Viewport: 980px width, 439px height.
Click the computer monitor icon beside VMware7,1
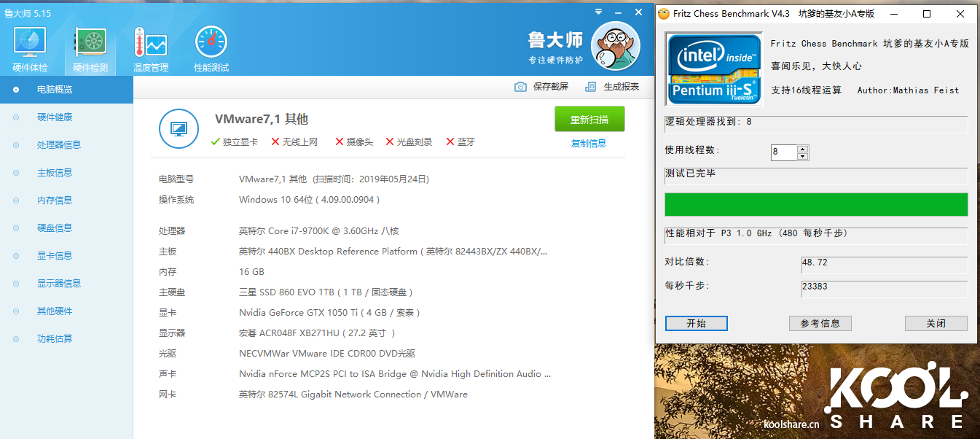(x=179, y=129)
